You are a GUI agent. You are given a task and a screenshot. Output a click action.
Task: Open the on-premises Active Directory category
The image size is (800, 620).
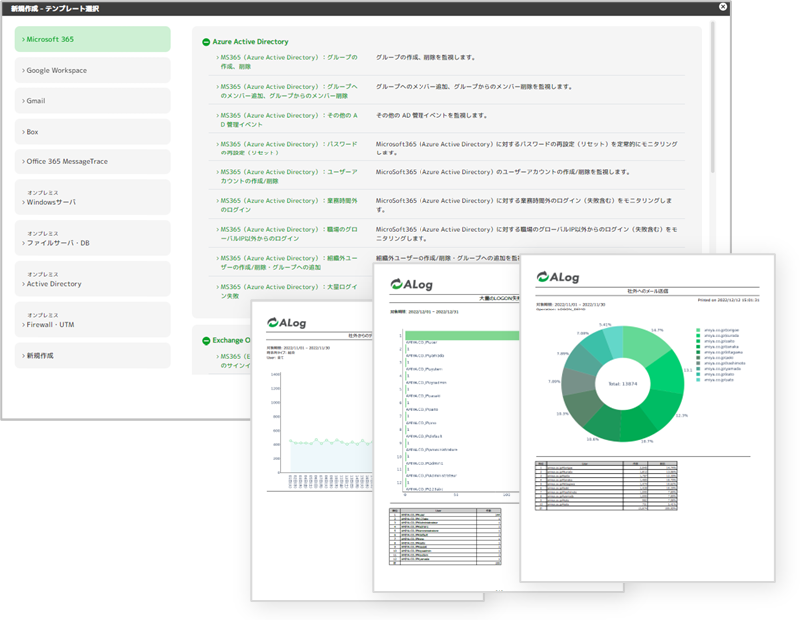(92, 279)
